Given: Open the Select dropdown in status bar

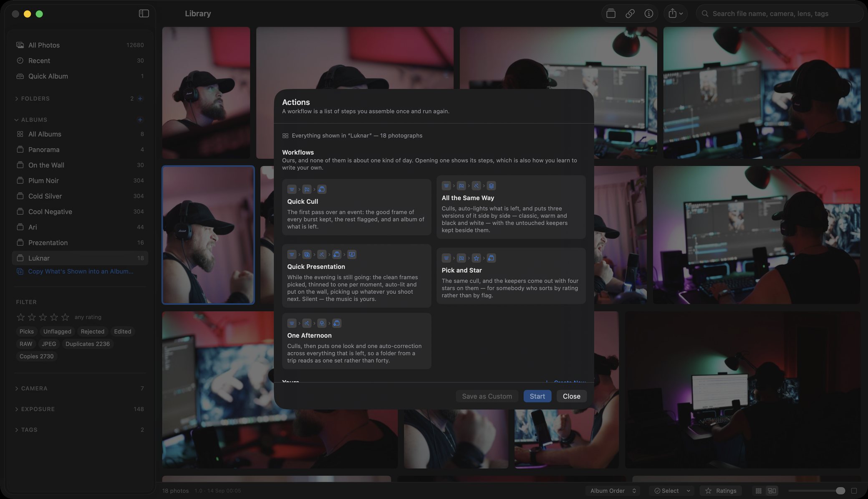Looking at the screenshot, I should point(672,491).
